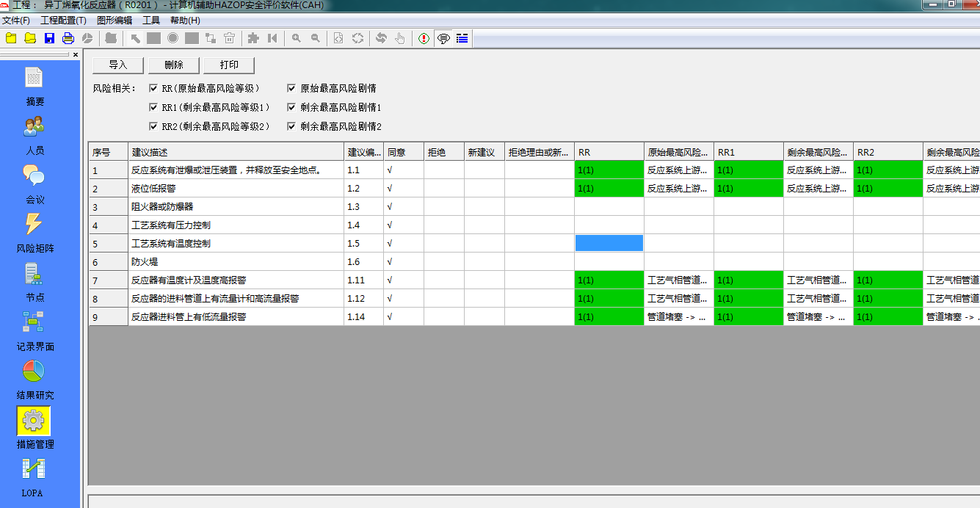Image resolution: width=980 pixels, height=508 pixels.
Task: Click the 删除 delete button
Action: click(x=174, y=65)
